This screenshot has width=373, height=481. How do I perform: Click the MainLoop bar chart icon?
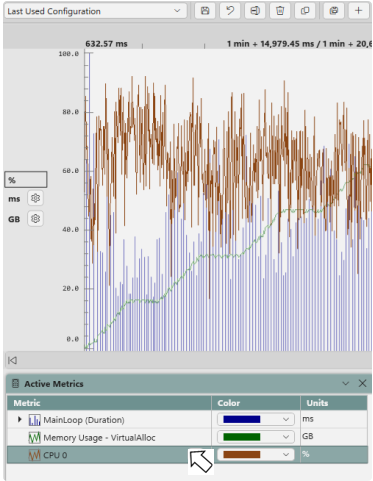(x=34, y=420)
